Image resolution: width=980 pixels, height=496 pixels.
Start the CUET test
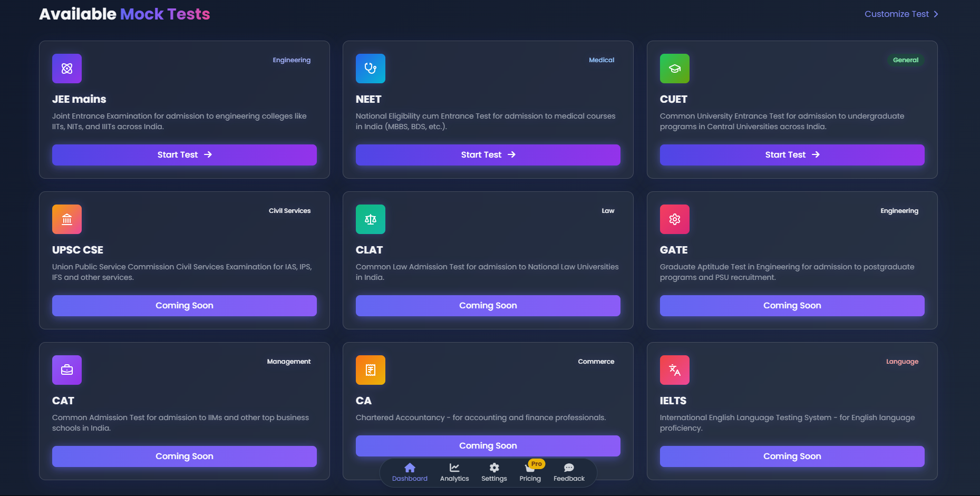pyautogui.click(x=792, y=155)
